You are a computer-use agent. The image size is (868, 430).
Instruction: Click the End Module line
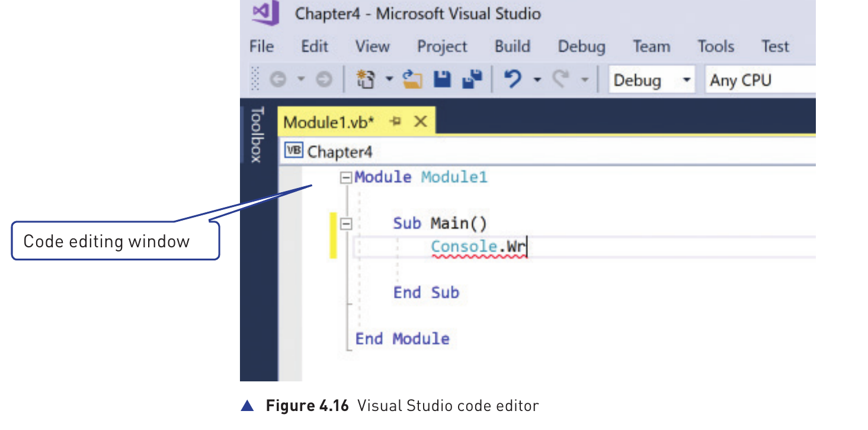point(402,339)
